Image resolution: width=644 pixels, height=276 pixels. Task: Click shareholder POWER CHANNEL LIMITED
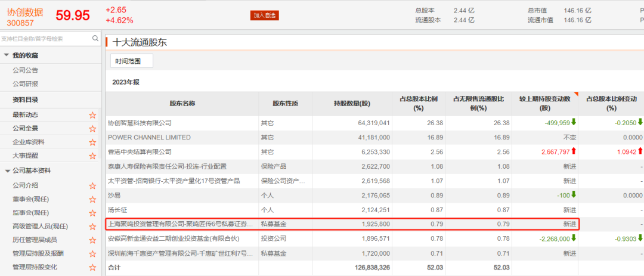tap(149, 137)
